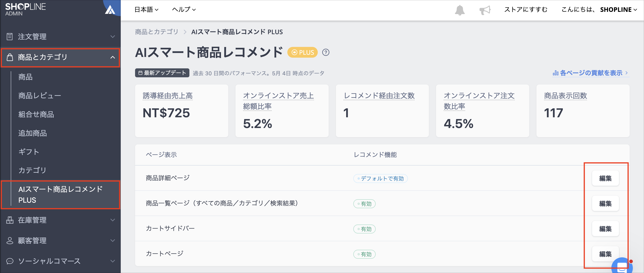Click 編集 for 商品一覧ページ row
This screenshot has height=273, width=644.
coord(605,204)
